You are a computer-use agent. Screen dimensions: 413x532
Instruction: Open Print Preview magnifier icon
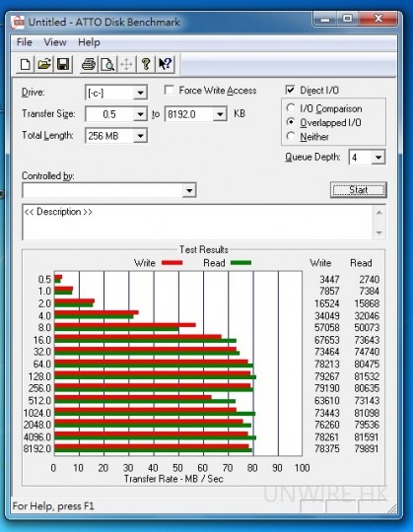tap(107, 64)
